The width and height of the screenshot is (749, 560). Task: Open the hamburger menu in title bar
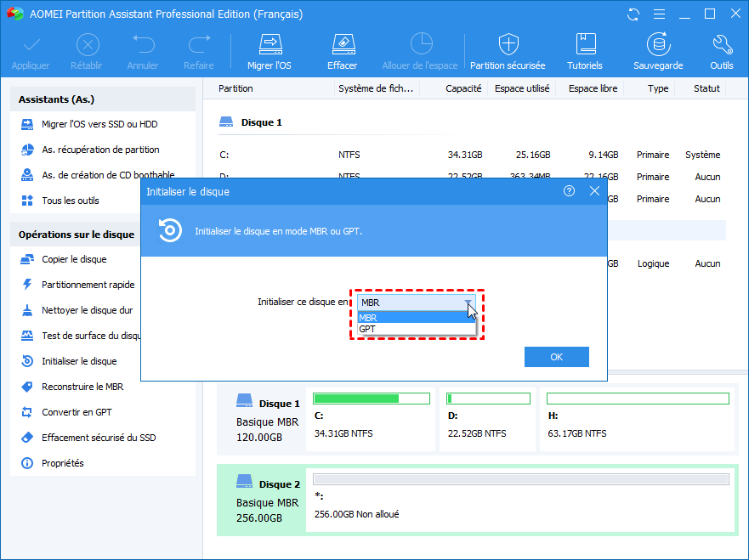[659, 14]
